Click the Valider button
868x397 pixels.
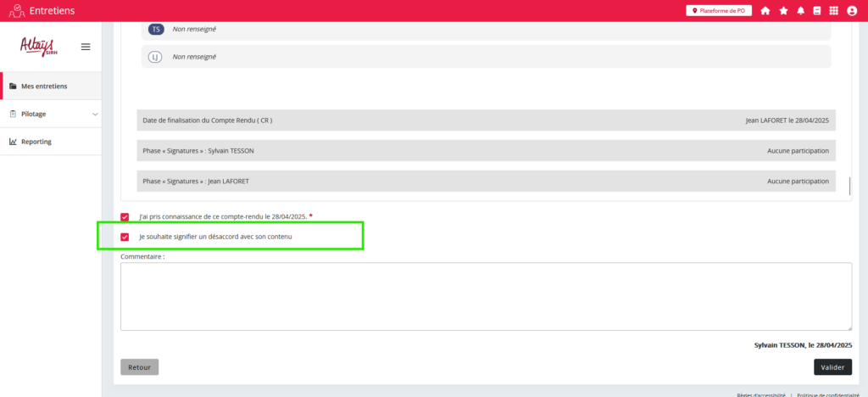click(832, 367)
